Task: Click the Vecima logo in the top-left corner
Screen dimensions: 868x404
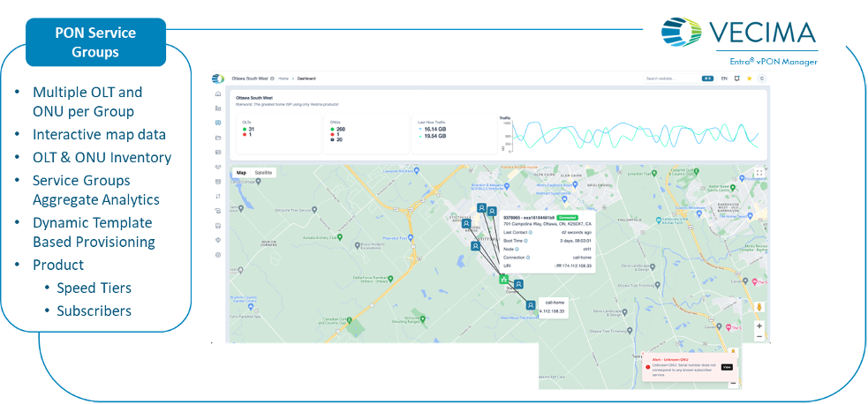Action: coord(218,79)
